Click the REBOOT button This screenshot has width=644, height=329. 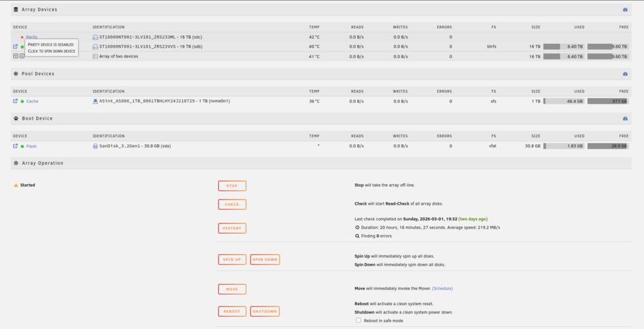point(232,311)
